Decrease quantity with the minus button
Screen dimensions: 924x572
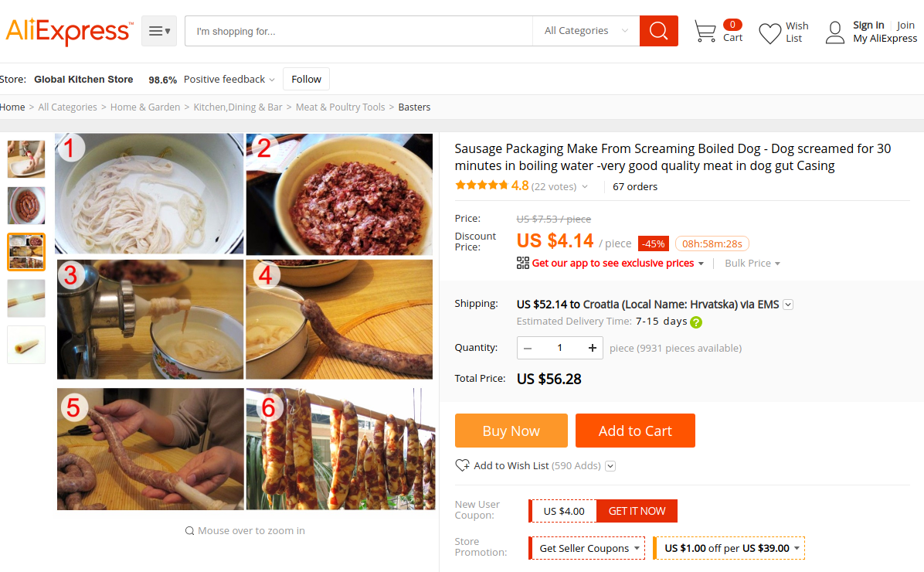(x=528, y=348)
